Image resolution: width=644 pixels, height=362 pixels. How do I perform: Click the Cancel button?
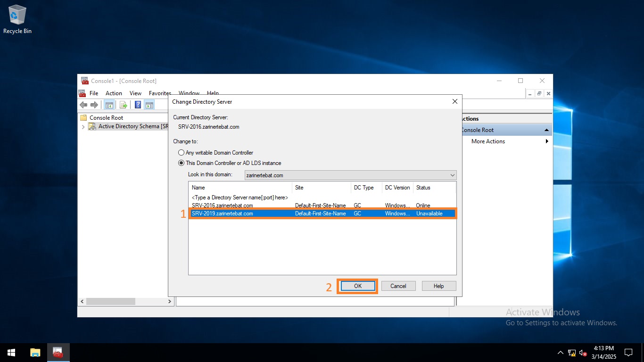click(398, 286)
